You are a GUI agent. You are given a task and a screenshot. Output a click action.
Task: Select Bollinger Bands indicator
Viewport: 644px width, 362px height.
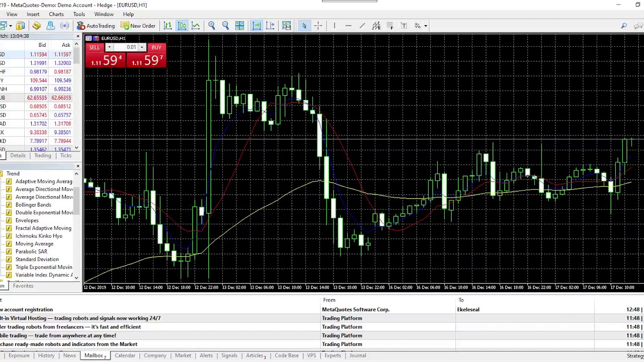(33, 205)
